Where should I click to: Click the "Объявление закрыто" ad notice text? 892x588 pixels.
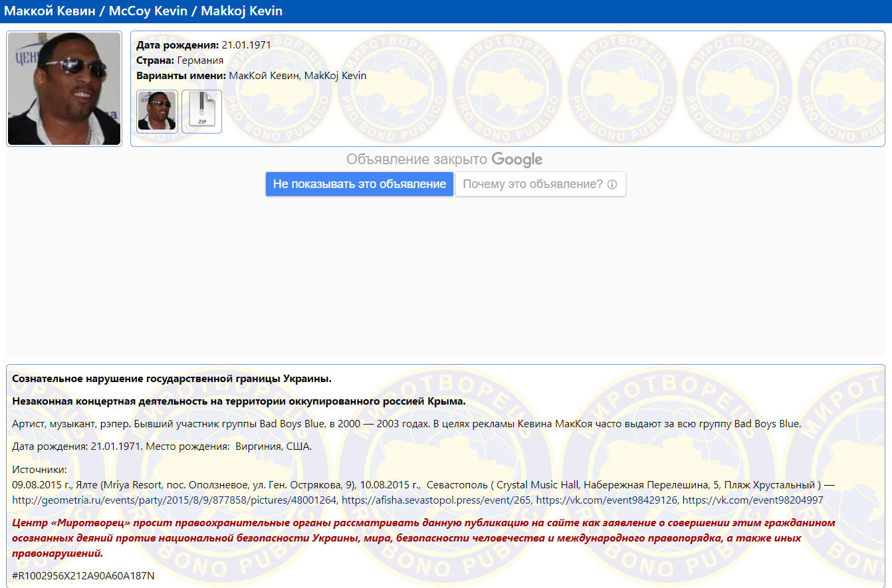(x=417, y=160)
